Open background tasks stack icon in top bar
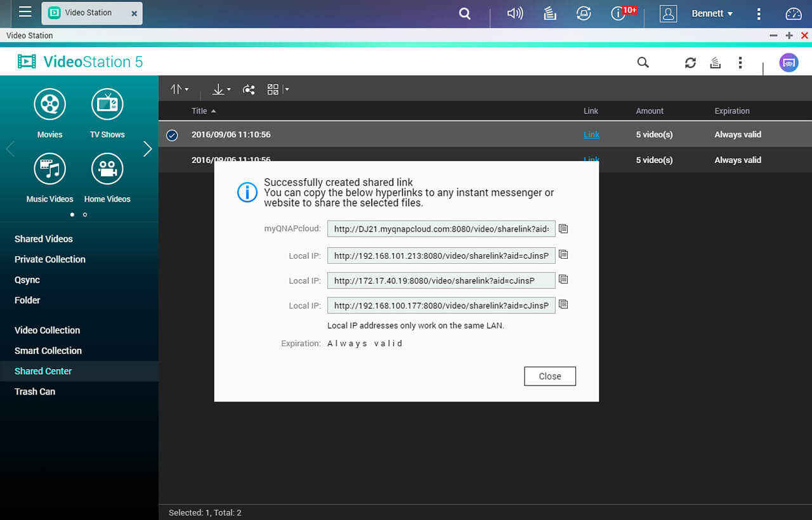 [550, 13]
